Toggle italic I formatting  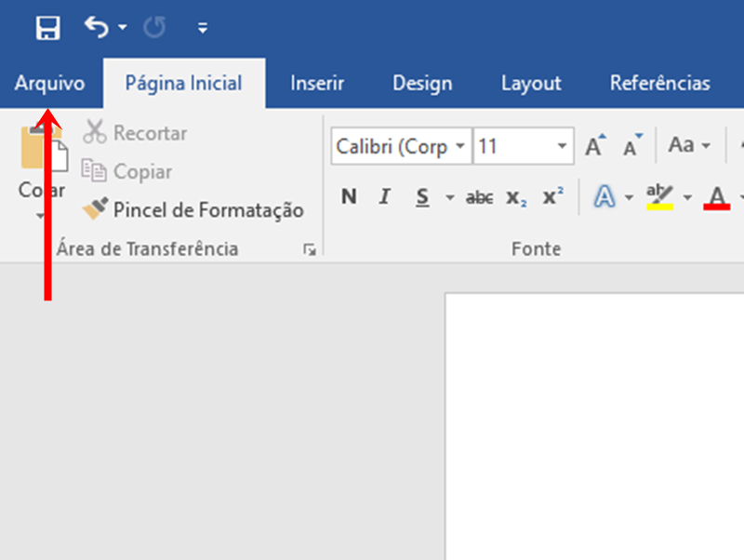click(385, 196)
